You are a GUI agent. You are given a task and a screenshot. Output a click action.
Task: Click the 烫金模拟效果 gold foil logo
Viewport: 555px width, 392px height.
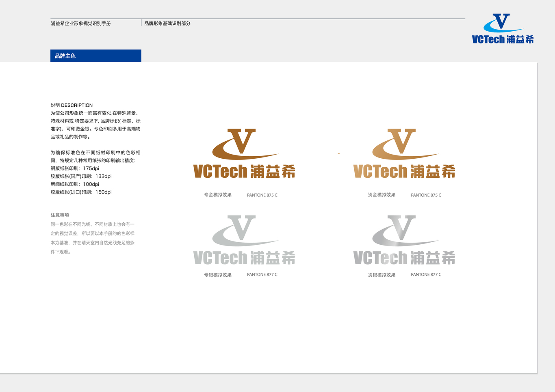[x=404, y=153]
